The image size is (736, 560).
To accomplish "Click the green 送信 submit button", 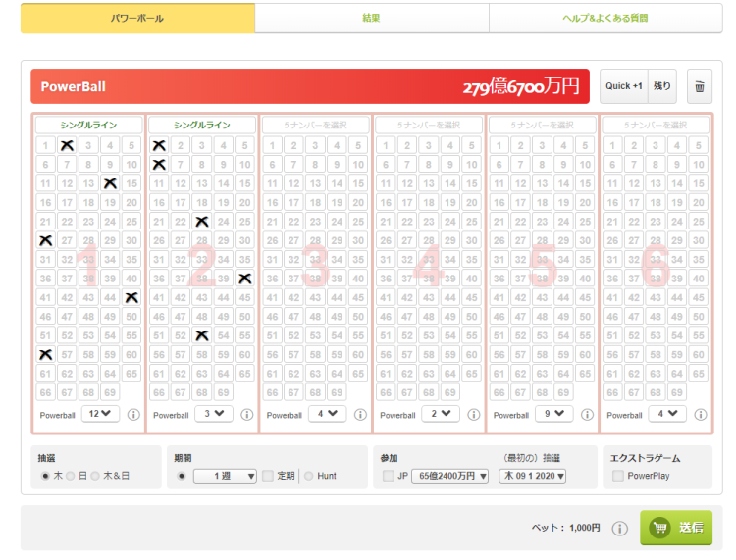I will 676,528.
